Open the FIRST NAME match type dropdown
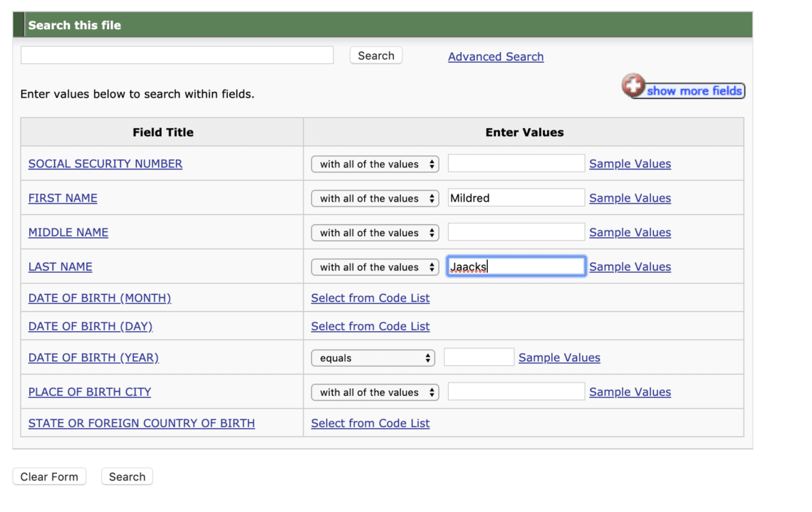812x512 pixels. point(375,198)
